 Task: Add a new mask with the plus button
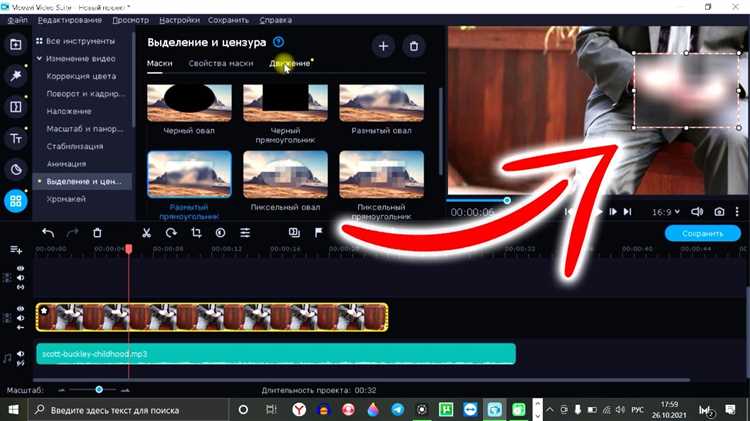pos(383,46)
